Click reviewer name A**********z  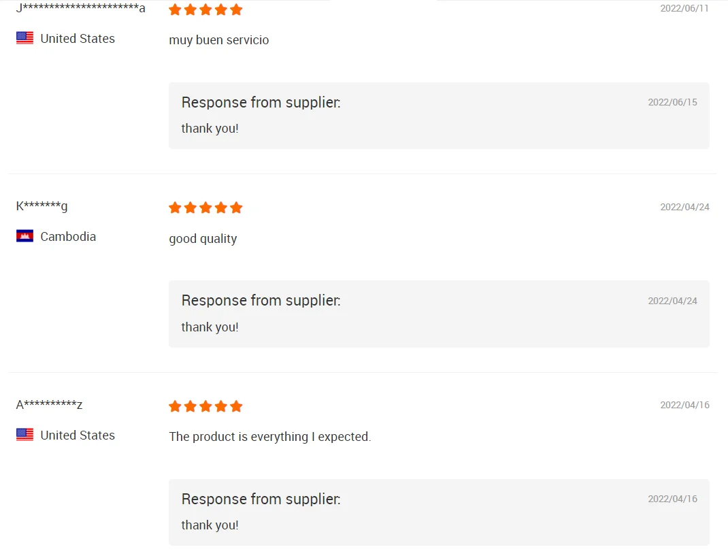click(49, 404)
